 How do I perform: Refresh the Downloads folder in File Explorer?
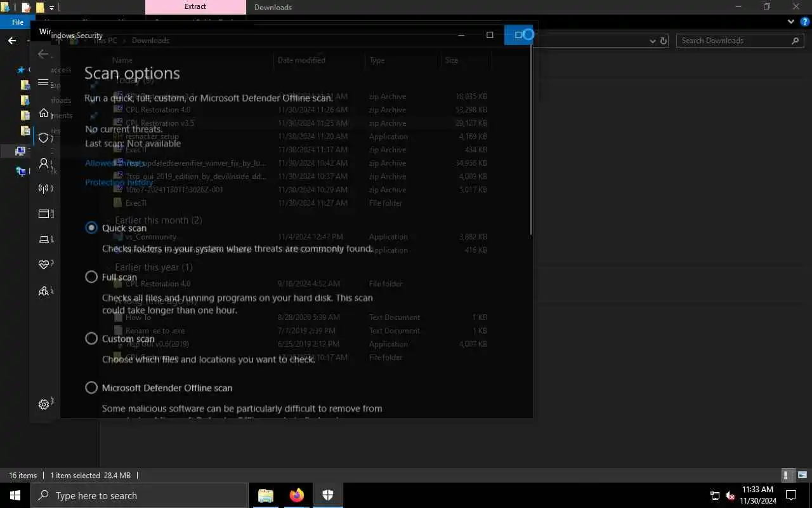664,41
